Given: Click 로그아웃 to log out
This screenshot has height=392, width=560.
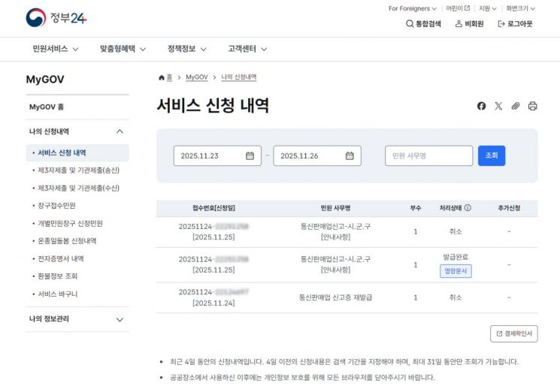Looking at the screenshot, I should (x=515, y=24).
